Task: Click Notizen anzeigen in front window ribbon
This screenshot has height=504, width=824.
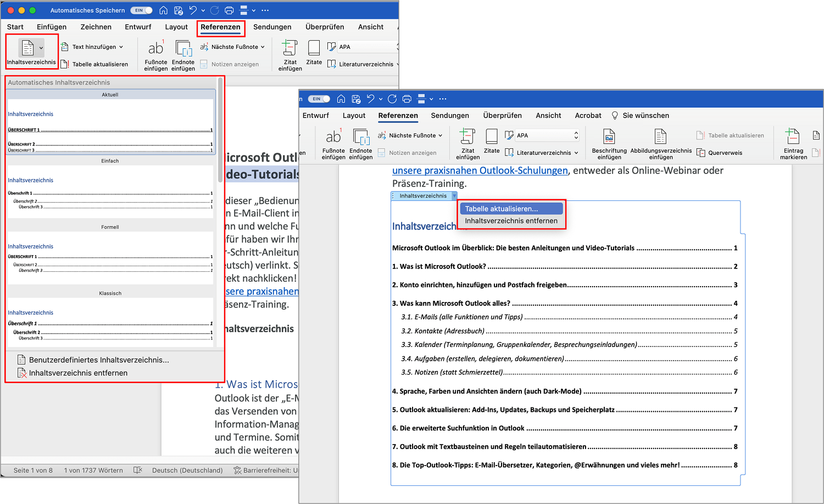Action: 407,153
